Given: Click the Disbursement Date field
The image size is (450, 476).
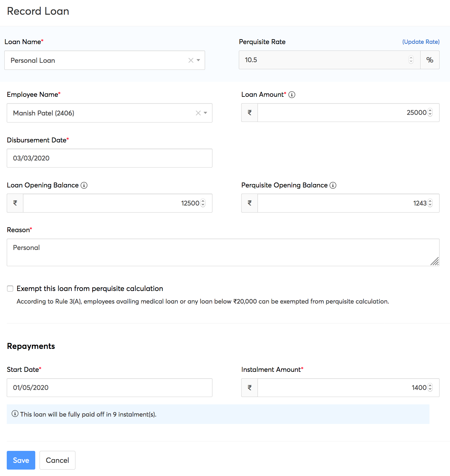Looking at the screenshot, I should pyautogui.click(x=109, y=158).
